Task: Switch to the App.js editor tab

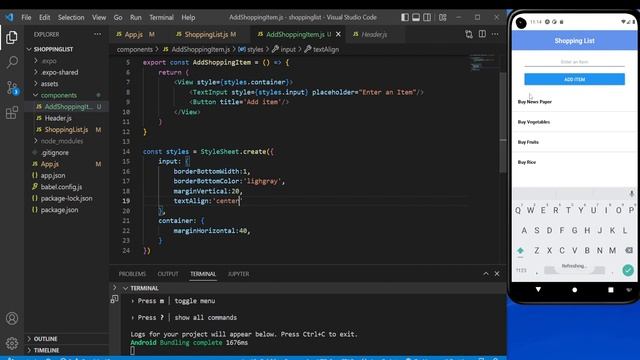Action: coord(136,34)
